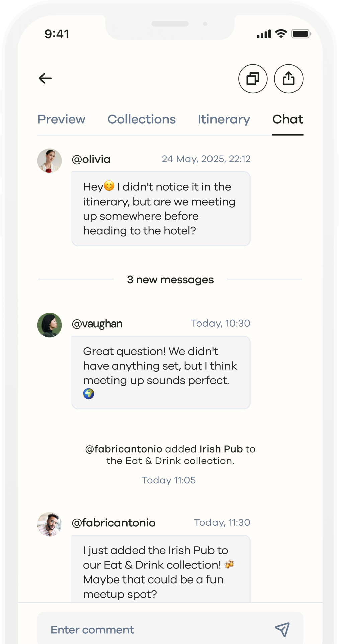Check the battery icon in status bar

(301, 34)
